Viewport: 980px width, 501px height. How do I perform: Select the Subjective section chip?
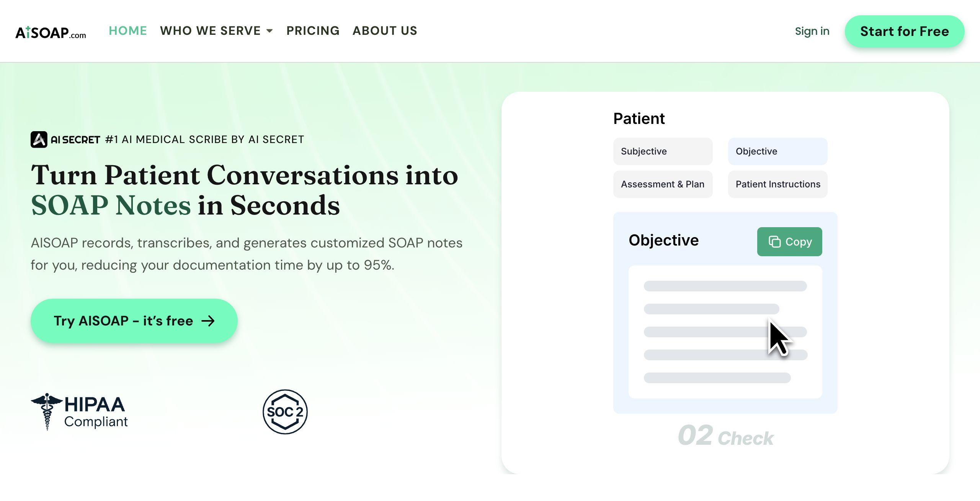(663, 151)
